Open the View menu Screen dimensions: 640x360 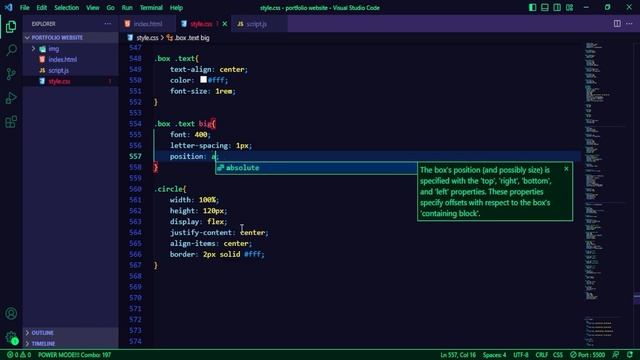click(93, 7)
